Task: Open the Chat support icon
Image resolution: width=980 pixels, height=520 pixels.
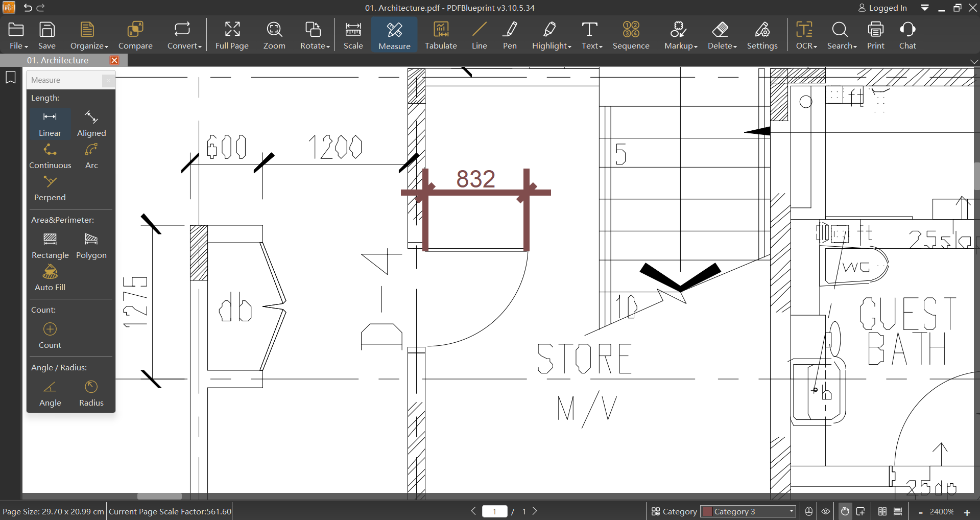Action: tap(907, 35)
